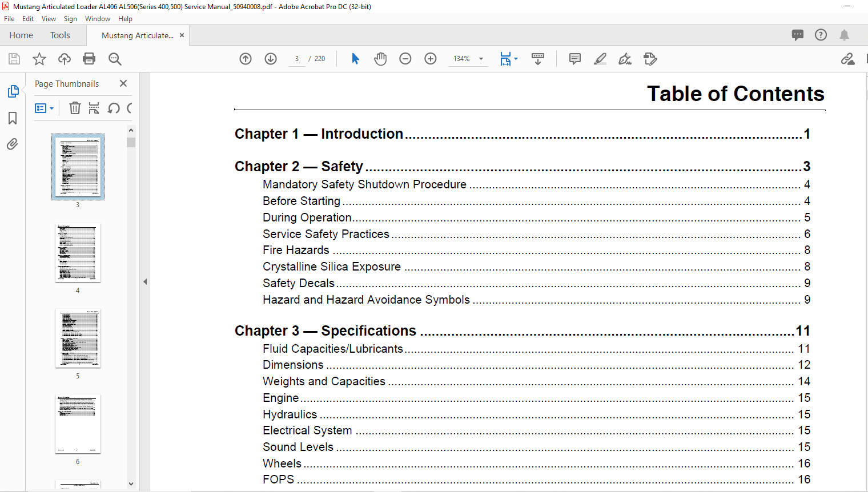Image resolution: width=868 pixels, height=492 pixels.
Task: Open the Window menu
Action: [x=98, y=19]
